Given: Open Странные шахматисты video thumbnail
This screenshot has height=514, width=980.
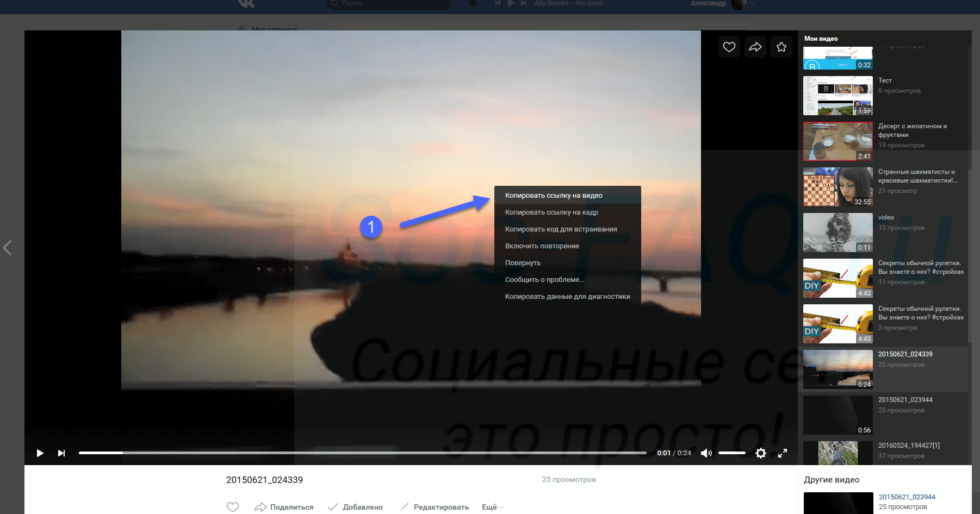Looking at the screenshot, I should (838, 187).
